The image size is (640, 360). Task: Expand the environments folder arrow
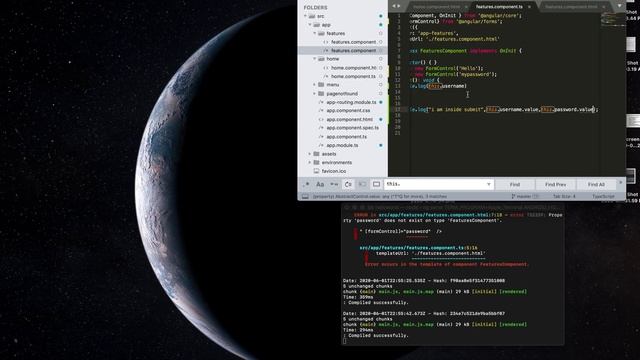(310, 162)
